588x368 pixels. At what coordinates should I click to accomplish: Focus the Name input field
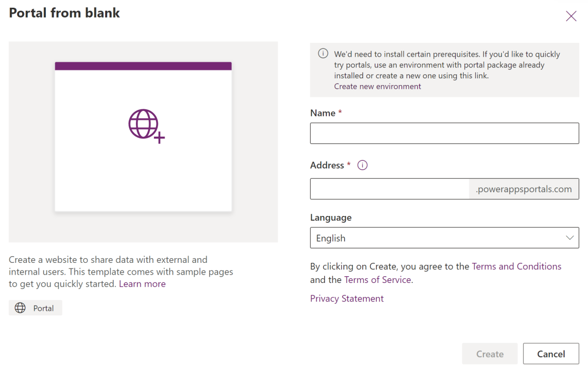[x=444, y=133]
